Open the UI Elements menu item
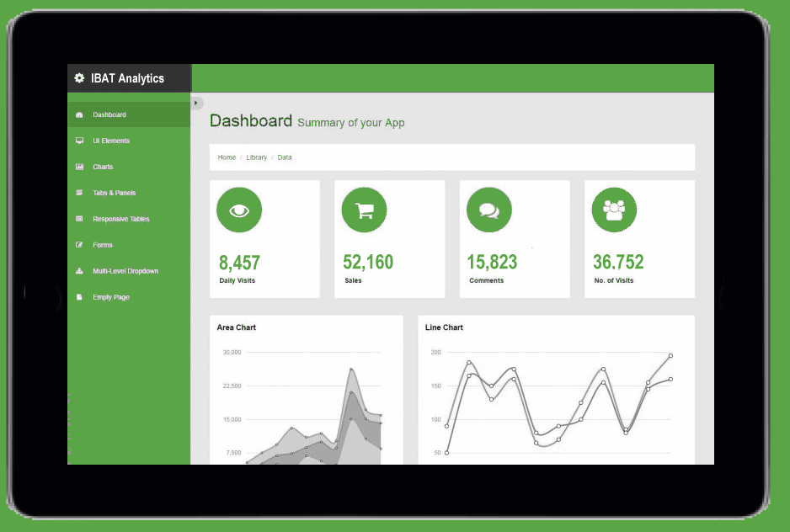790x532 pixels. click(x=129, y=141)
